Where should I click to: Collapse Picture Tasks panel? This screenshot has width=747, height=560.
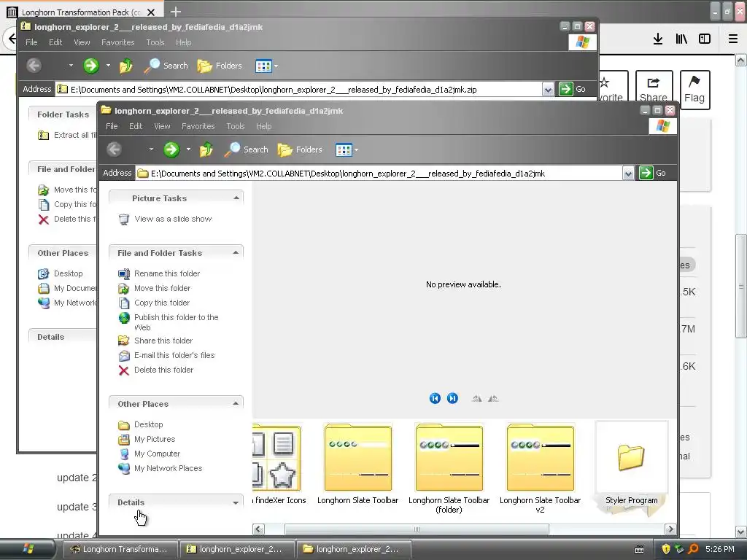[236, 198]
